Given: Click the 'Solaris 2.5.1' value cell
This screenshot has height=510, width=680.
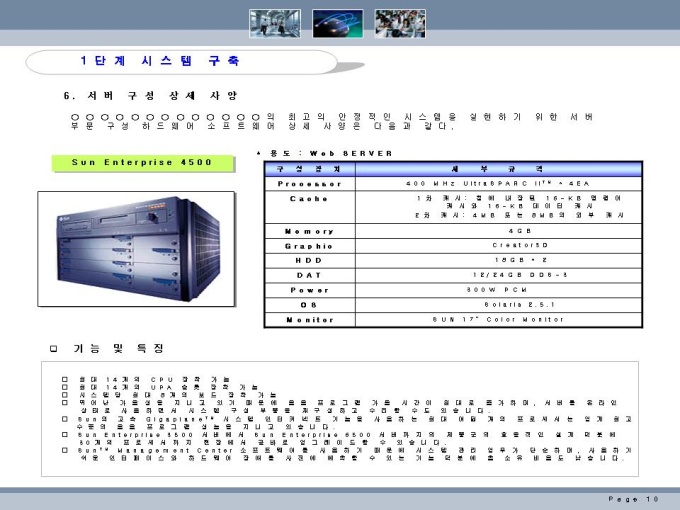Looking at the screenshot, I should coord(498,304).
